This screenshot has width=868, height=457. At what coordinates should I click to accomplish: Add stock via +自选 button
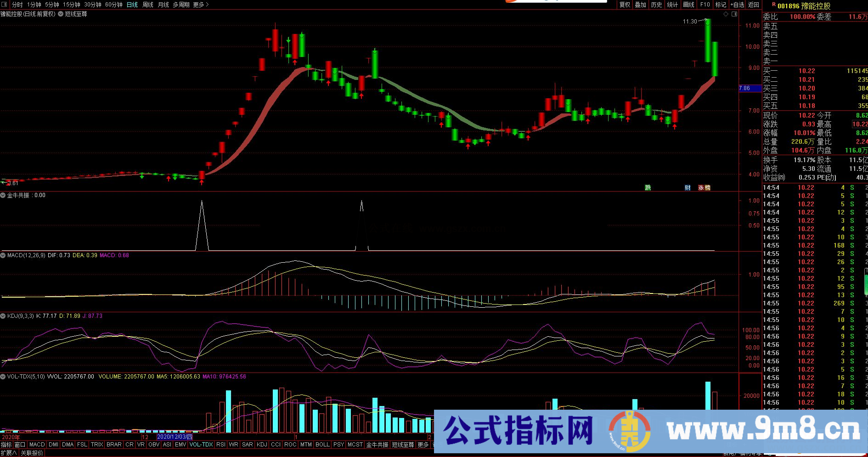tap(738, 5)
